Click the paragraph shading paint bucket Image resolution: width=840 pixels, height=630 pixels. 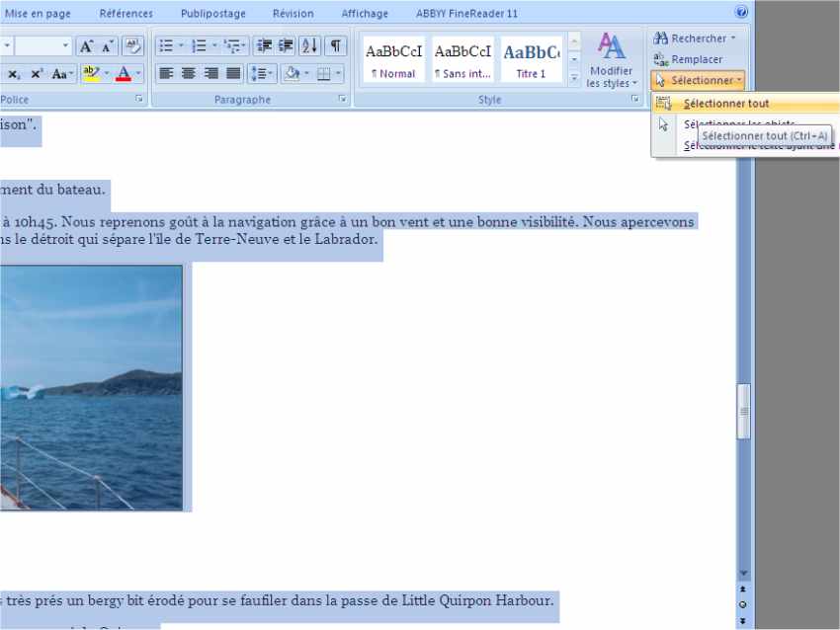pos(292,74)
